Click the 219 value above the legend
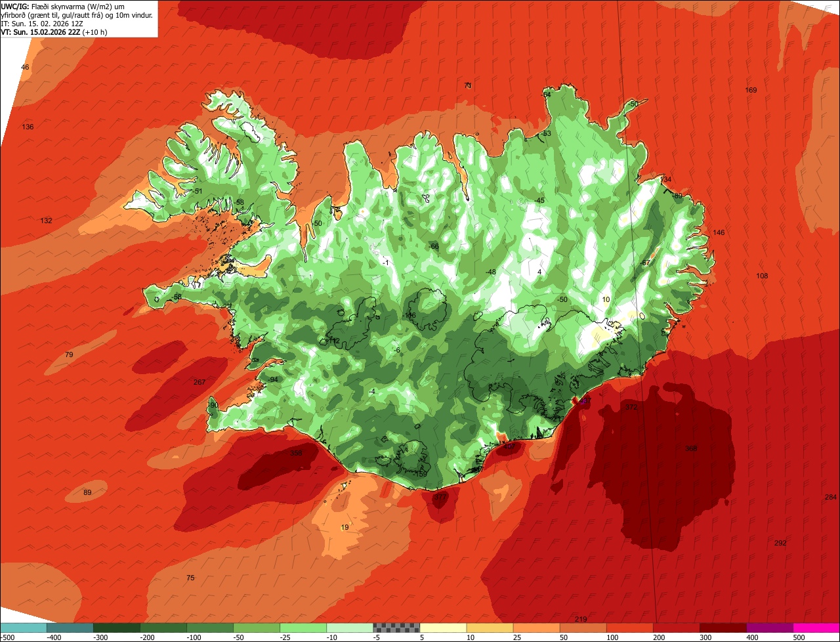 click(x=581, y=619)
